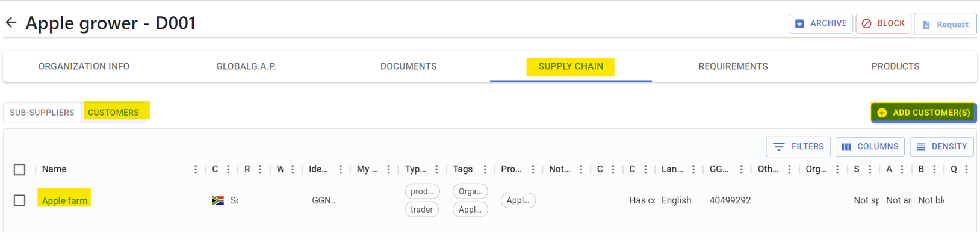This screenshot has width=980, height=239.
Task: Open Name column three-dot menu
Action: pyautogui.click(x=196, y=169)
